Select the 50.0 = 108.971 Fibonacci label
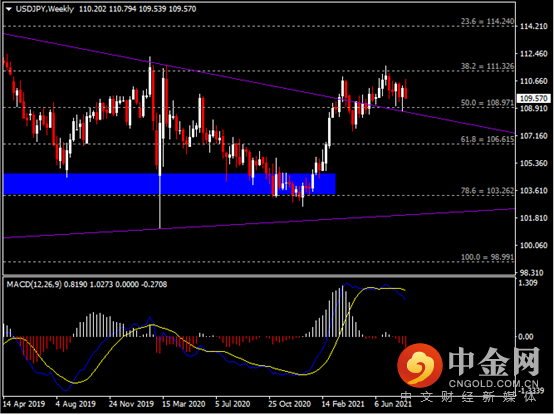The width and height of the screenshot is (554, 415). point(487,103)
